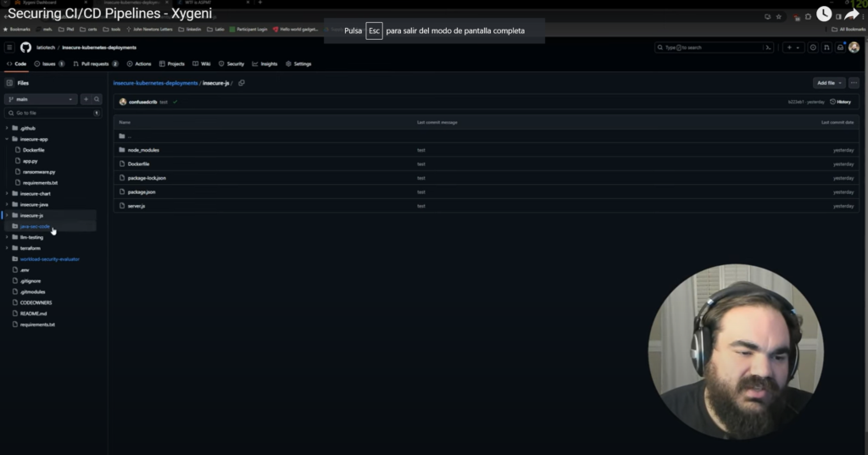Go to insecure-kubernetes-deployments breadcrumb link
Screen dimensions: 868x455
[155, 83]
